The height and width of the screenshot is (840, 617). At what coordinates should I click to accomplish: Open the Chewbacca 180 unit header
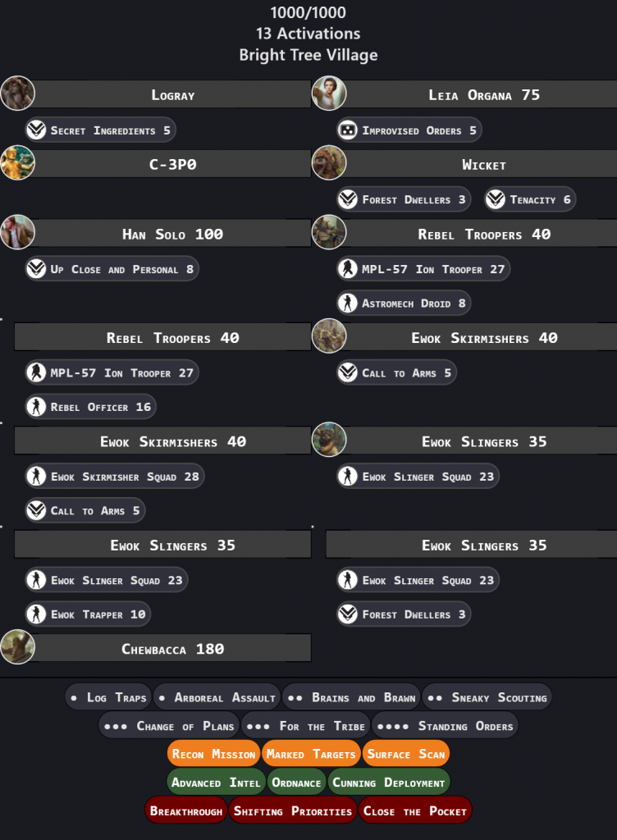pos(172,649)
